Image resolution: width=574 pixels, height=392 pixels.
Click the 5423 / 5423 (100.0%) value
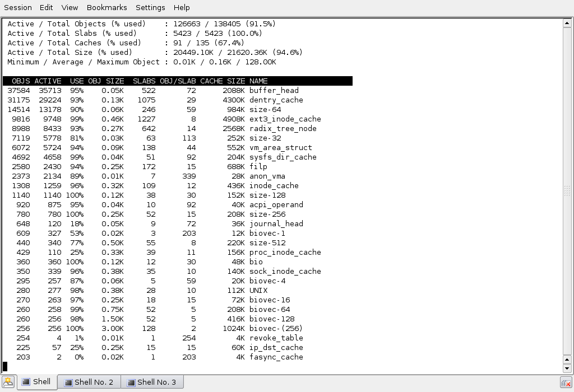pyautogui.click(x=217, y=33)
